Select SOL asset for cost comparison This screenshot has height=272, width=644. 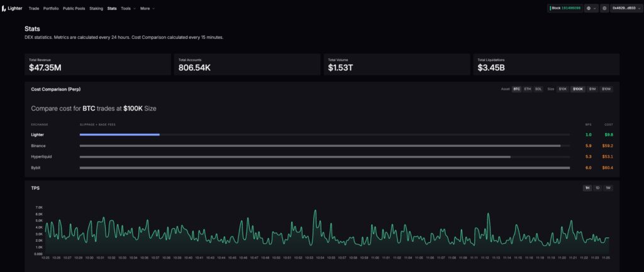point(538,89)
